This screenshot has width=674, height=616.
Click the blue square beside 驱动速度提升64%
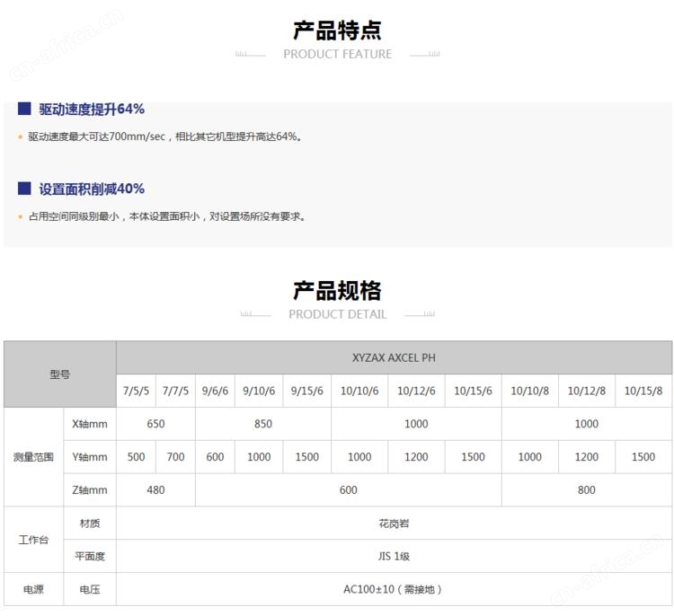point(24,109)
